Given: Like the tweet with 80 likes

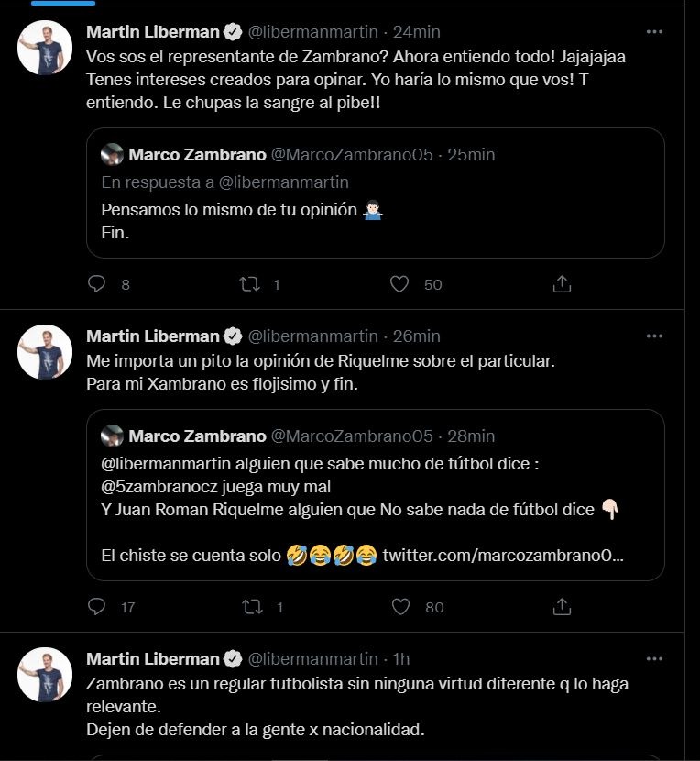Looking at the screenshot, I should [400, 607].
